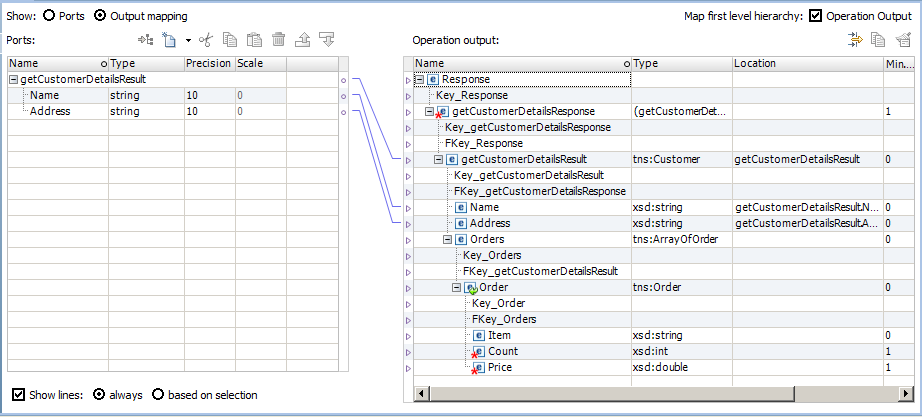Click the move up arrow icon in Ports toolbar

pyautogui.click(x=302, y=40)
